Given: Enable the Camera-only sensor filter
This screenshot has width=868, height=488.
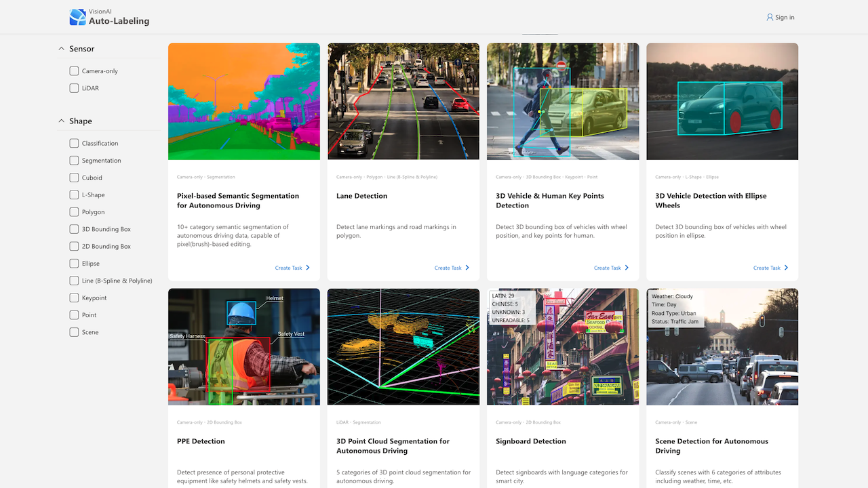Looking at the screenshot, I should click(x=74, y=71).
